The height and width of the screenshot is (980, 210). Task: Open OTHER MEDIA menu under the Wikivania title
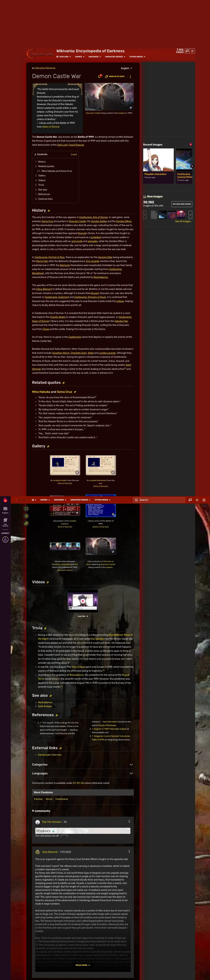click(x=137, y=57)
